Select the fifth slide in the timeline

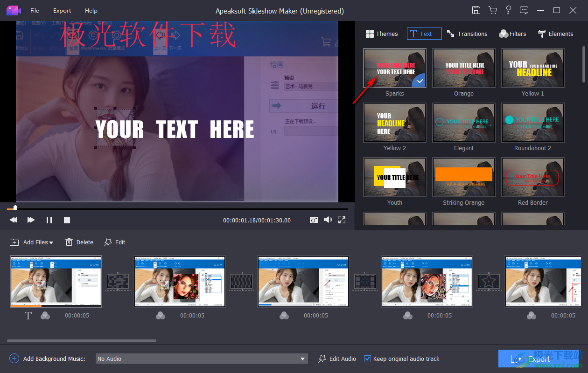pyautogui.click(x=544, y=281)
